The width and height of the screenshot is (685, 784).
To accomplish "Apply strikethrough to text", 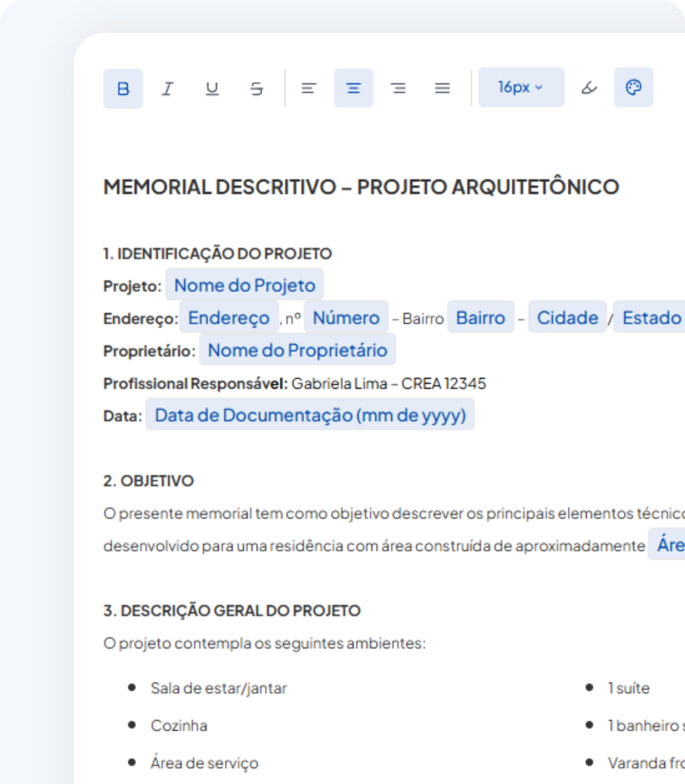I will [x=257, y=88].
